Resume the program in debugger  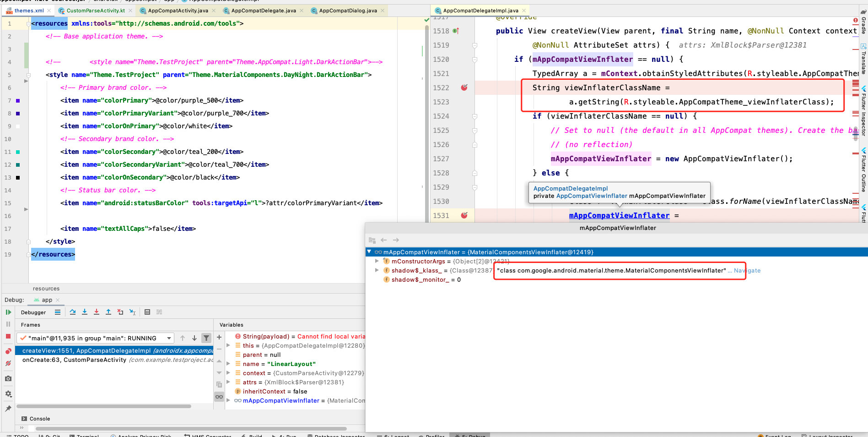tap(8, 312)
